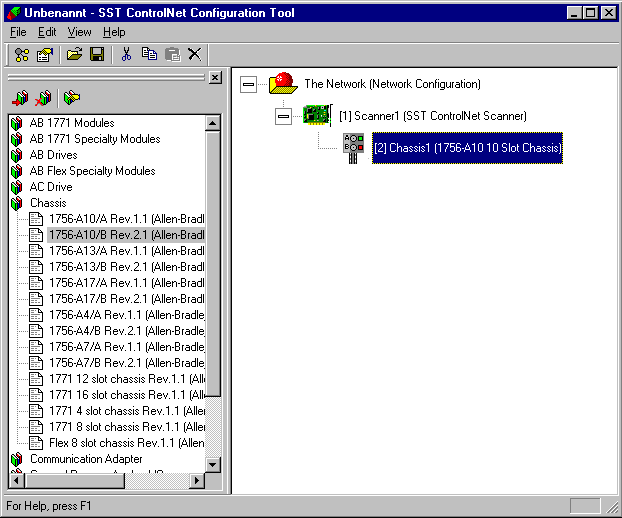
Task: Click the horizontal scroll left arrow
Action: 17,481
